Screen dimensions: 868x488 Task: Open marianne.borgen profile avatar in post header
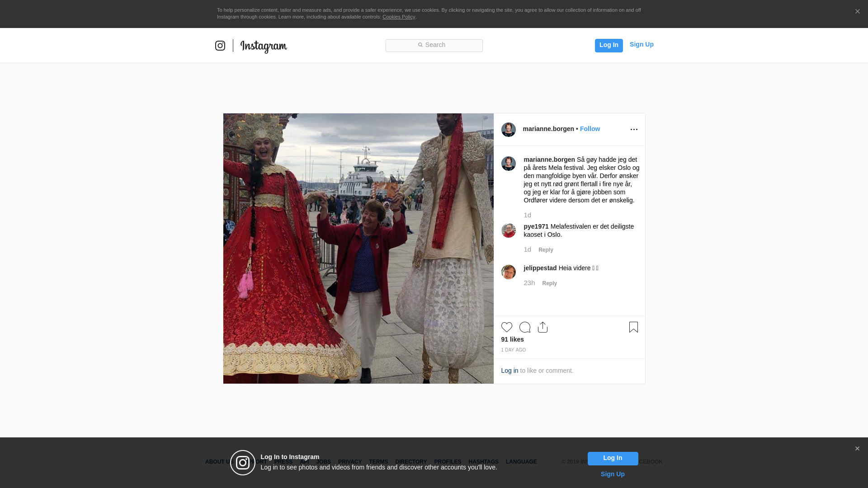pos(508,130)
